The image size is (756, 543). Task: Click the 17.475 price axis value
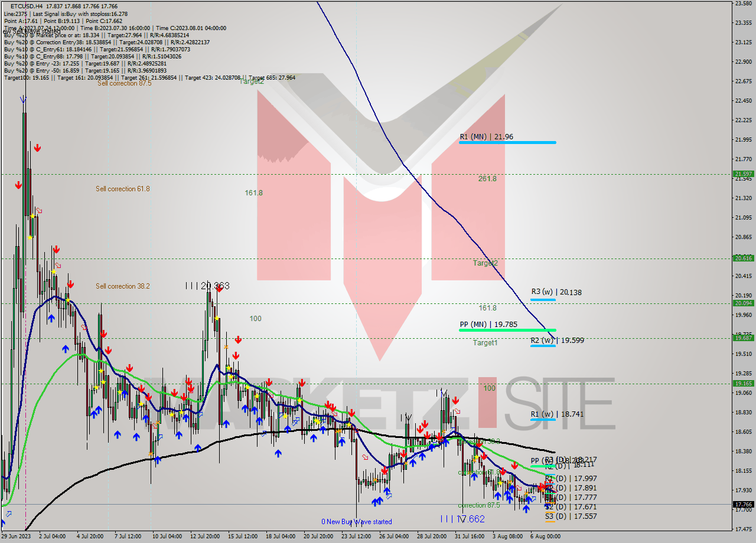(744, 529)
